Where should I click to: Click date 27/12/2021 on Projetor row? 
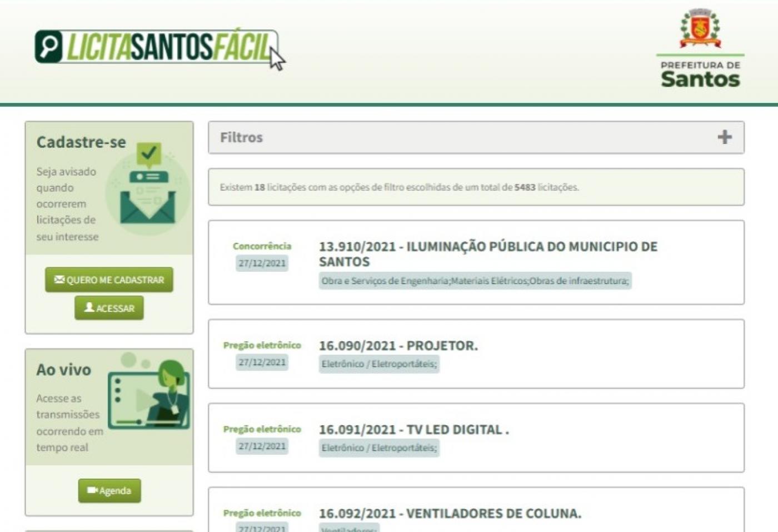click(x=262, y=362)
